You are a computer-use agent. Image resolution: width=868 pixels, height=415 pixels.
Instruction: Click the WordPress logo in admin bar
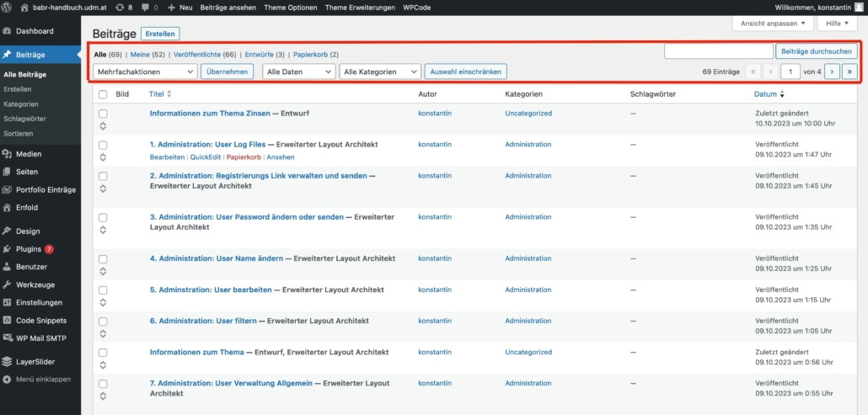coord(8,7)
